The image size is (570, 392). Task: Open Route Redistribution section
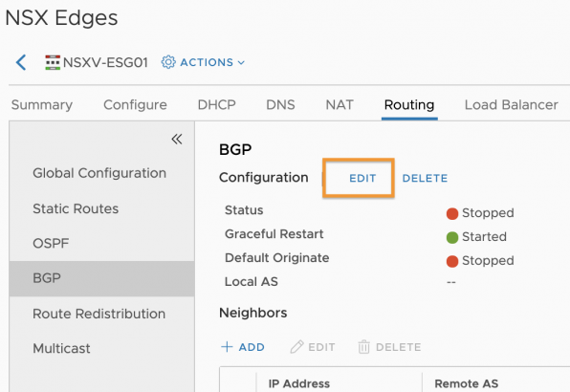[x=99, y=314]
